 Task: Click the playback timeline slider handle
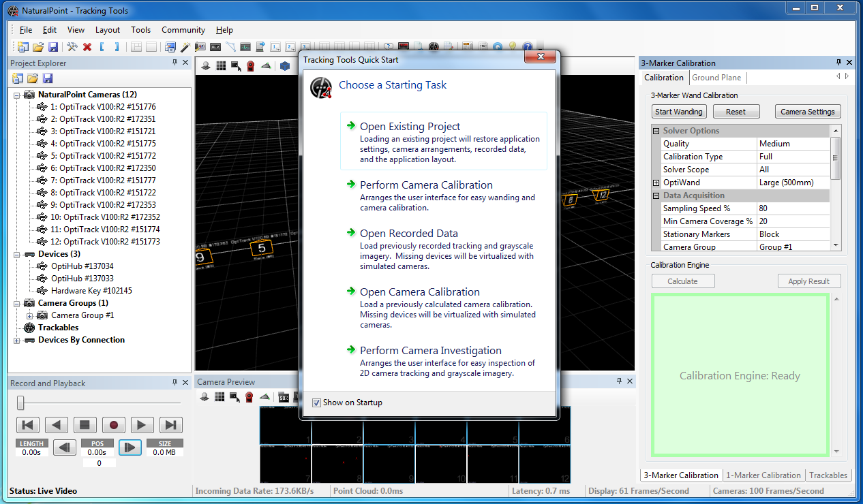(20, 403)
